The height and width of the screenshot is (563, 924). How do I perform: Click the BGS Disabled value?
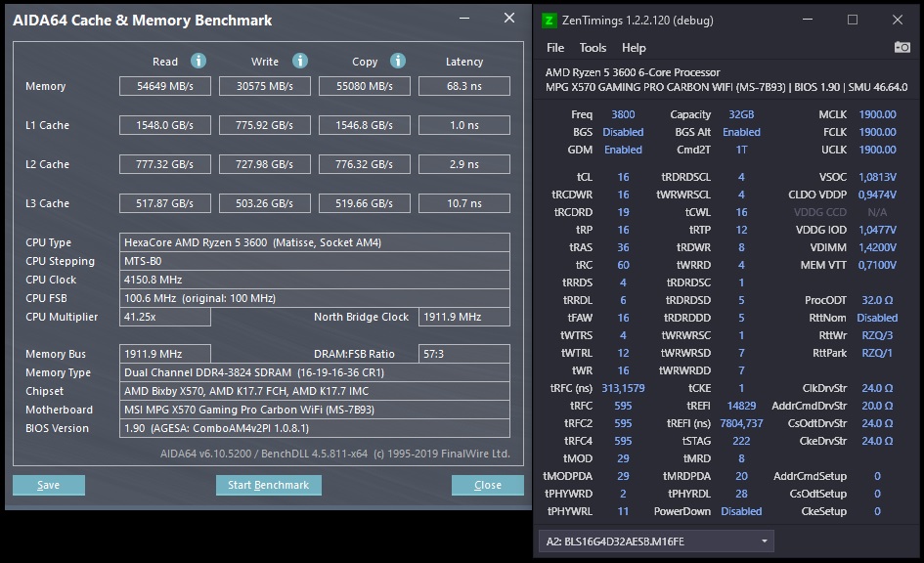pos(623,132)
